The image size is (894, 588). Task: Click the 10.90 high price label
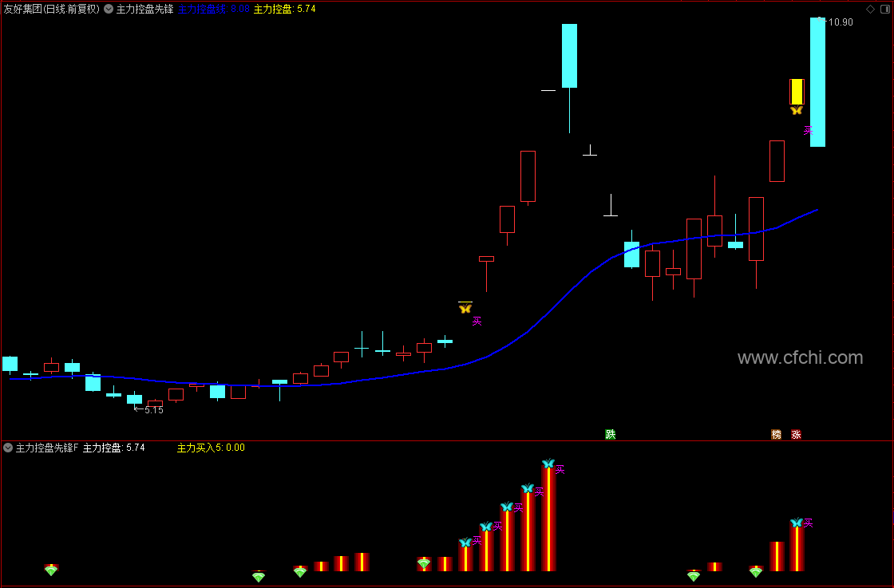tap(841, 22)
